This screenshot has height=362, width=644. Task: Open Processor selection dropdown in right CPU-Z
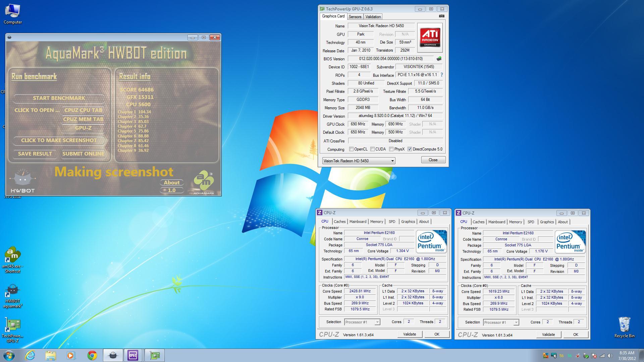(x=501, y=322)
